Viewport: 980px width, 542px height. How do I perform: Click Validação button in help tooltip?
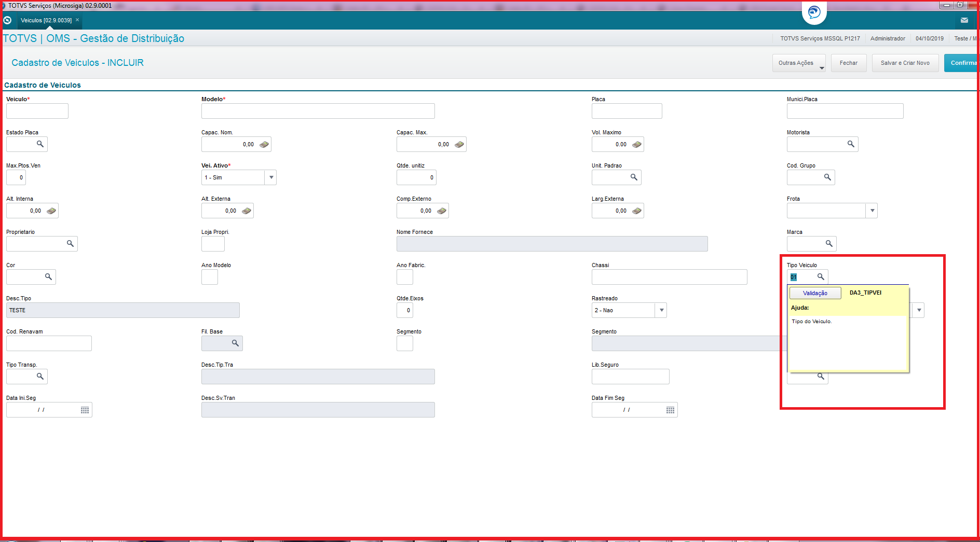tap(815, 293)
